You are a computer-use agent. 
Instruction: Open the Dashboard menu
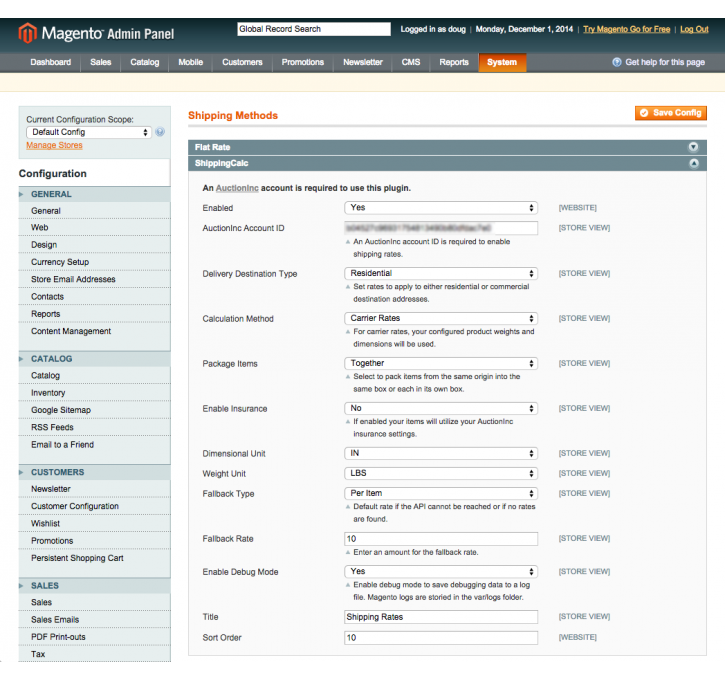pyautogui.click(x=50, y=62)
